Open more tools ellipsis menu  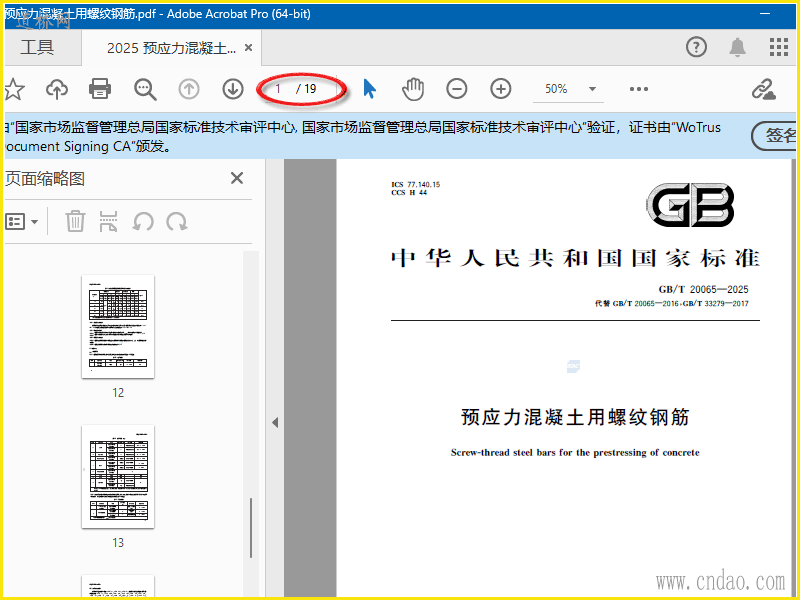639,89
